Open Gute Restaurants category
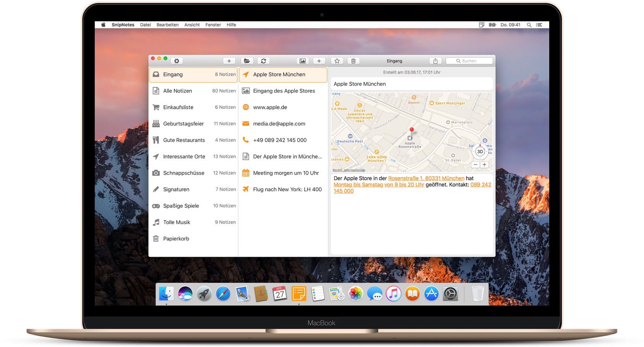Screen dimensions: 644x347 click(193, 140)
